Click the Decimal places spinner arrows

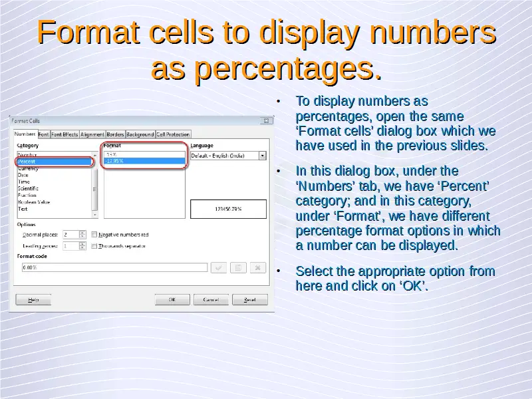82,235
